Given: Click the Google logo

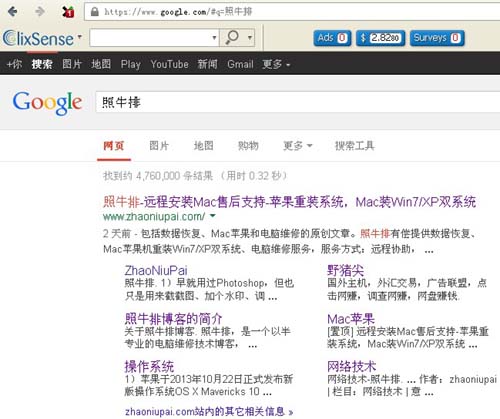Looking at the screenshot, I should tap(47, 102).
